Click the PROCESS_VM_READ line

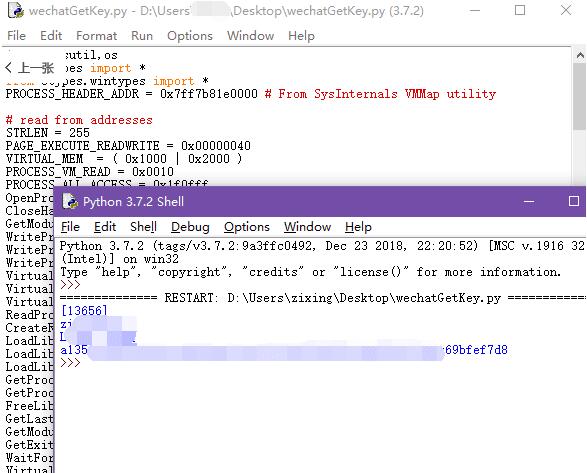pos(89,172)
